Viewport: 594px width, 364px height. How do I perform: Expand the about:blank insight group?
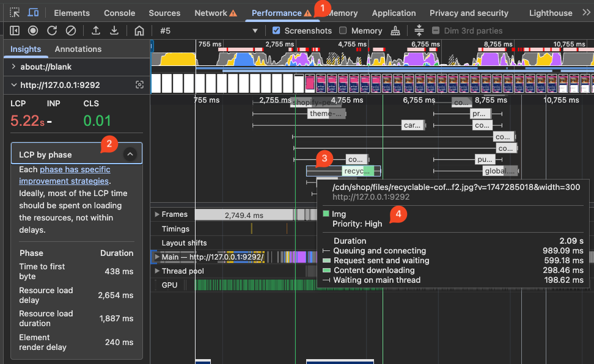pyautogui.click(x=13, y=67)
